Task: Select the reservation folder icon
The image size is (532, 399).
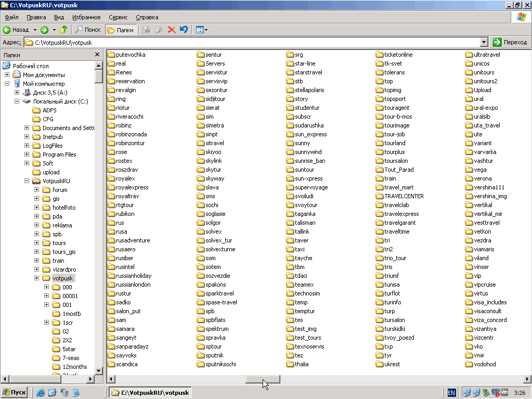Action: [111, 81]
